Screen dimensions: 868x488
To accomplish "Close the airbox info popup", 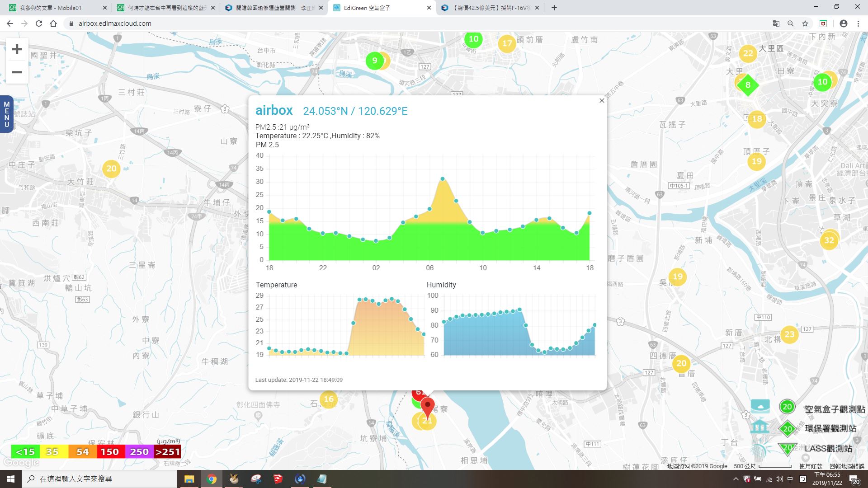I will (x=602, y=101).
